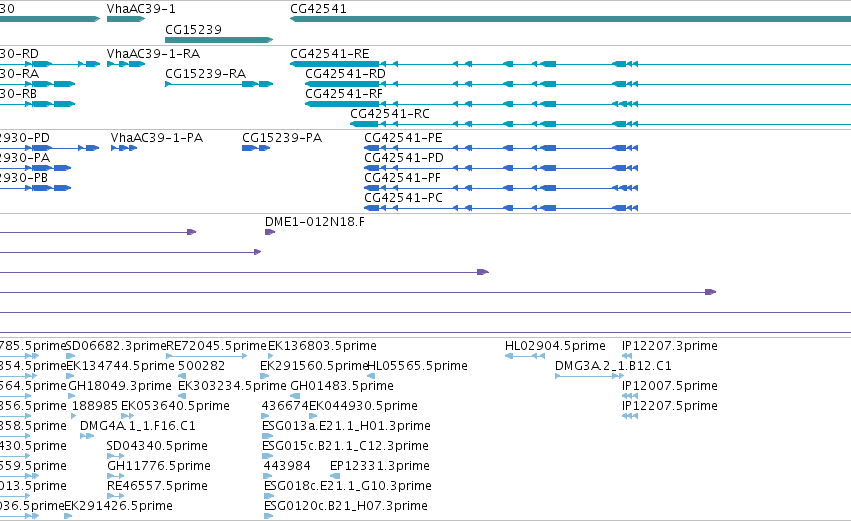Choose the CG42541-RF transcript label
Image resolution: width=851 pixels, height=521 pixels.
pos(344,94)
